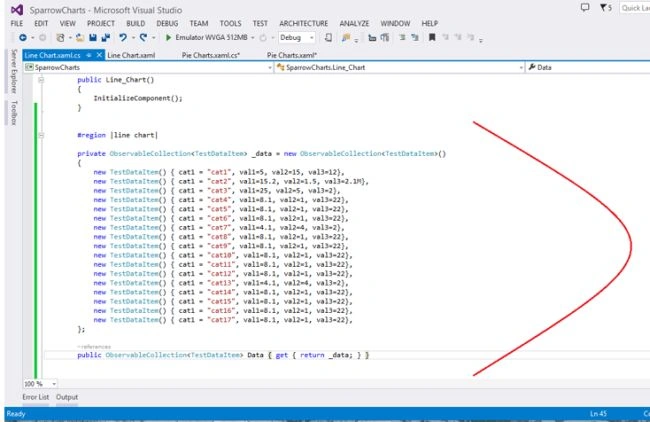650x422 pixels.
Task: Click InitializeComponent(); in the constructor
Action: (x=138, y=98)
